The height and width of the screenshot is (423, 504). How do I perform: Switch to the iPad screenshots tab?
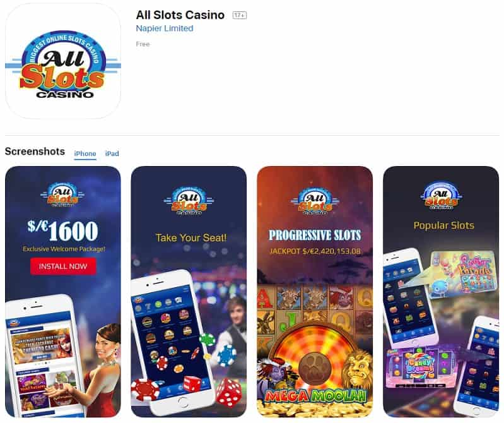(x=112, y=154)
